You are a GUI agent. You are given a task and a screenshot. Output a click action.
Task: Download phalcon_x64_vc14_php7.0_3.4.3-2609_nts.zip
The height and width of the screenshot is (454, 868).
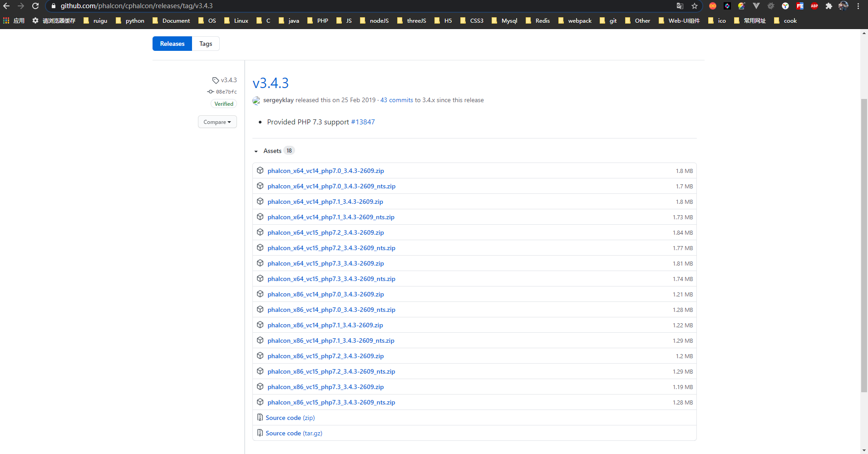331,186
